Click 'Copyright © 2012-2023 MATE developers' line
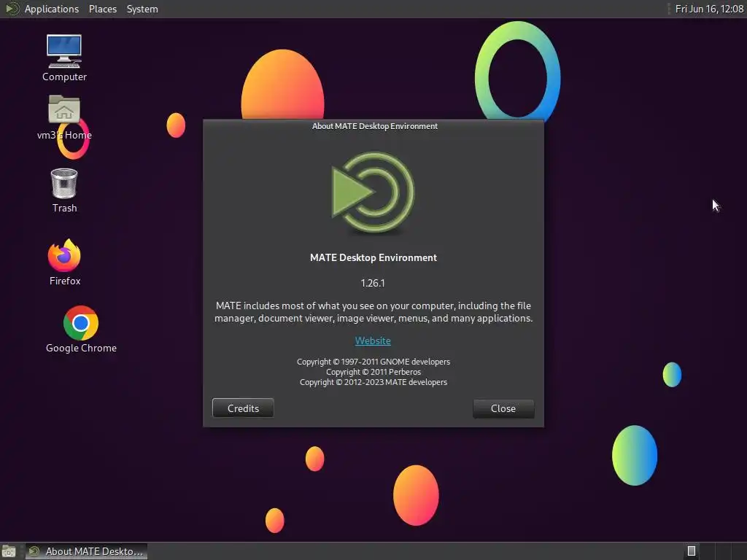747x560 pixels. point(373,382)
